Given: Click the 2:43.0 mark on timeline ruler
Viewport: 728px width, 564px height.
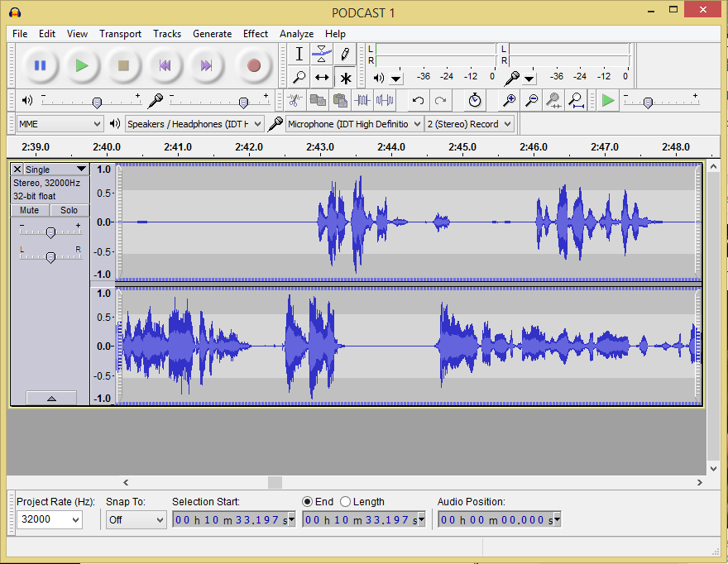Looking at the screenshot, I should (320, 147).
